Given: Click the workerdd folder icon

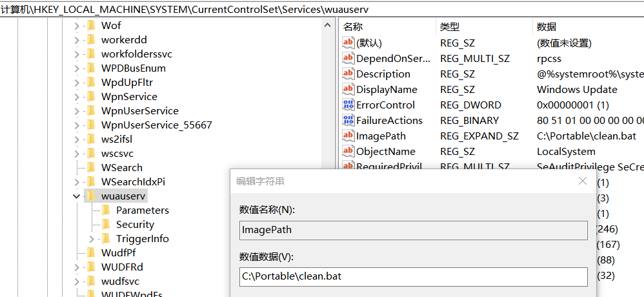Looking at the screenshot, I should pyautogui.click(x=91, y=40).
